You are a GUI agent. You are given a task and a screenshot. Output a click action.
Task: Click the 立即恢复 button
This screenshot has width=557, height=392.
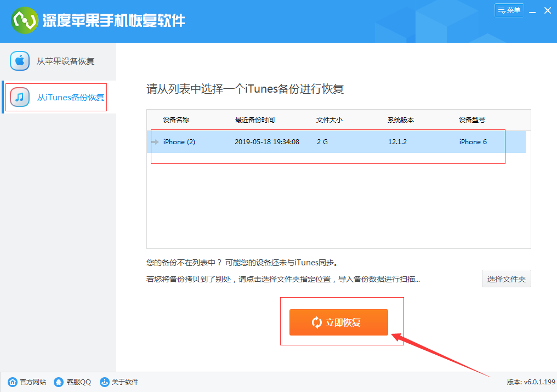click(339, 322)
